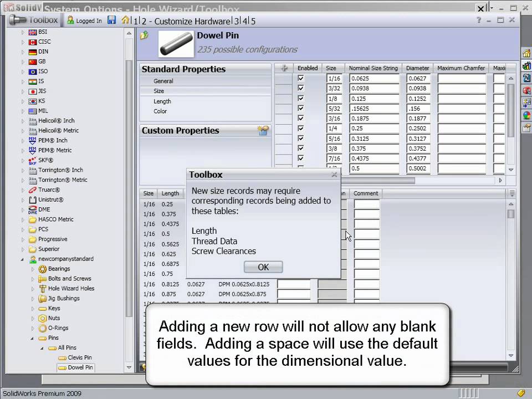
Task: Click the GB Chinese flag icon
Action: [x=33, y=62]
